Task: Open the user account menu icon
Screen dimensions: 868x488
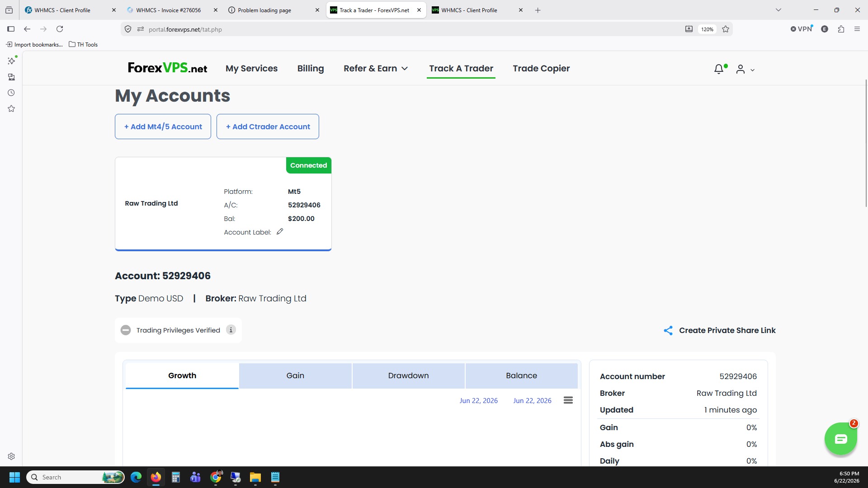Action: (741, 69)
